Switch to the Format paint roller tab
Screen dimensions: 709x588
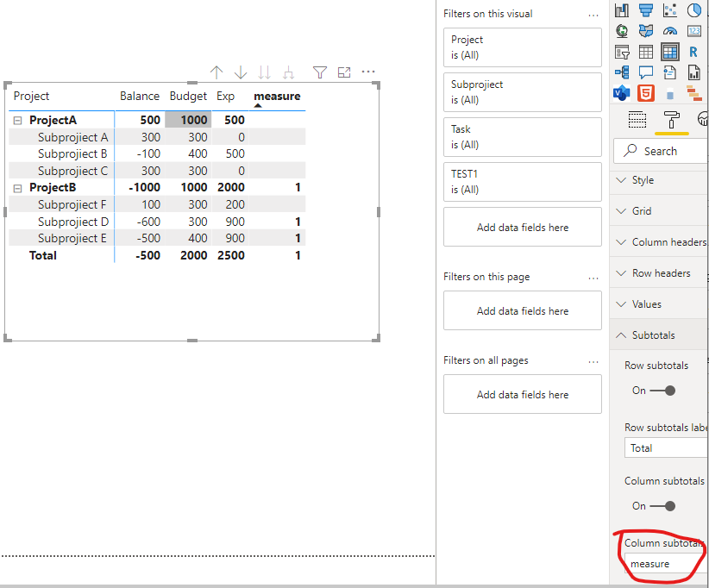[x=671, y=120]
